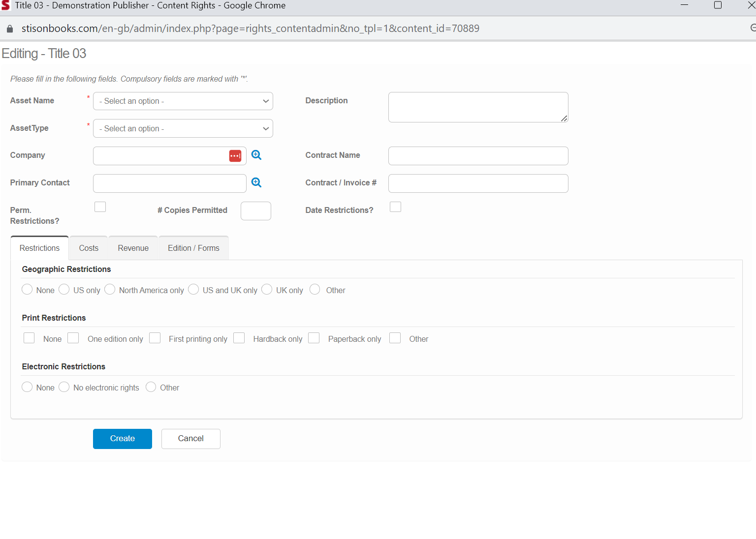Focus the Contract Name input field
The width and height of the screenshot is (756, 539).
(478, 156)
